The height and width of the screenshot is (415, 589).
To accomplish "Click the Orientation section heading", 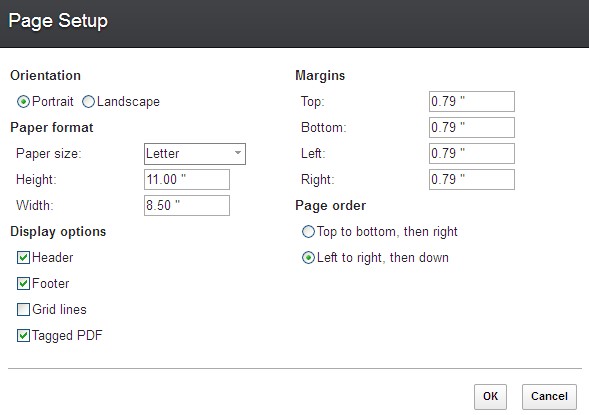I will pos(45,75).
